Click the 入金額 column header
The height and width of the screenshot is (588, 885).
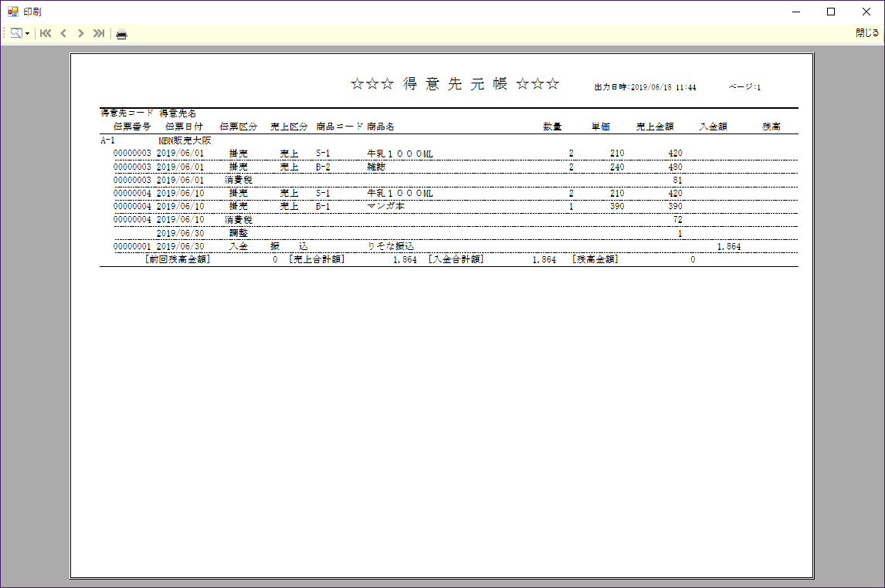click(713, 127)
